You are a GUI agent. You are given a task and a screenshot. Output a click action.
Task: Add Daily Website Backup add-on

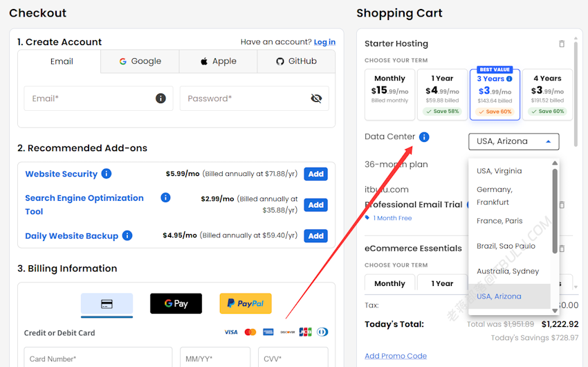(x=315, y=236)
